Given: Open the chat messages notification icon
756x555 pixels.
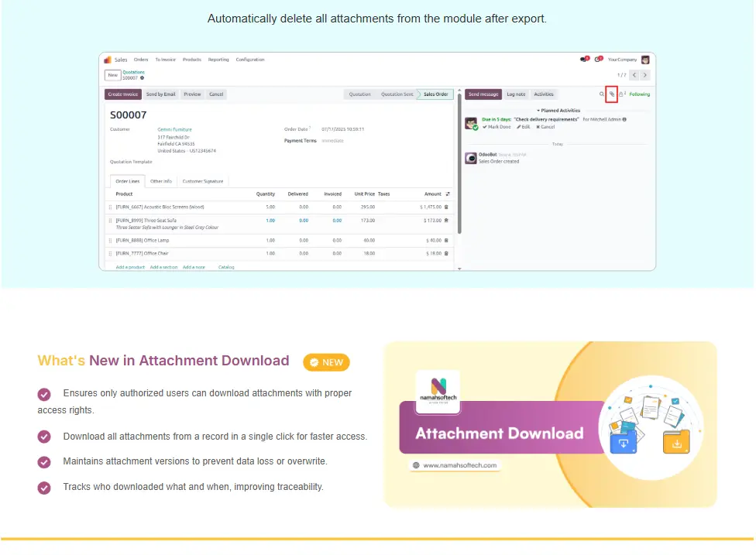Looking at the screenshot, I should coord(583,60).
